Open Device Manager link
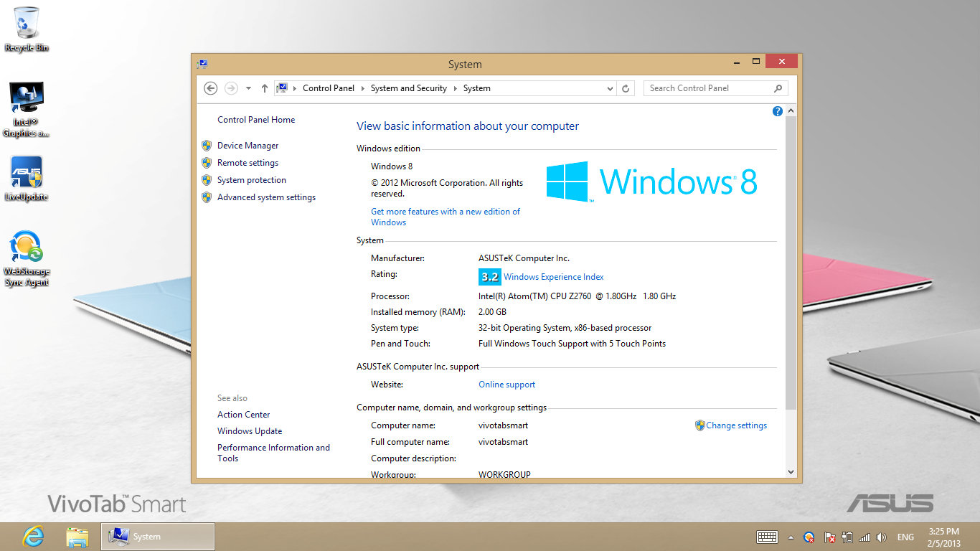 (248, 146)
